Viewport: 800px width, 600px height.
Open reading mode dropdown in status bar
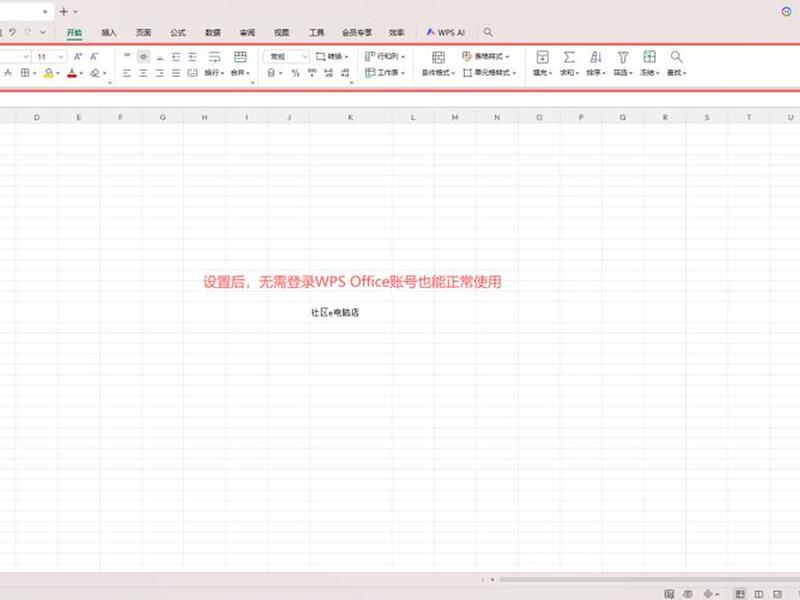tap(717, 594)
